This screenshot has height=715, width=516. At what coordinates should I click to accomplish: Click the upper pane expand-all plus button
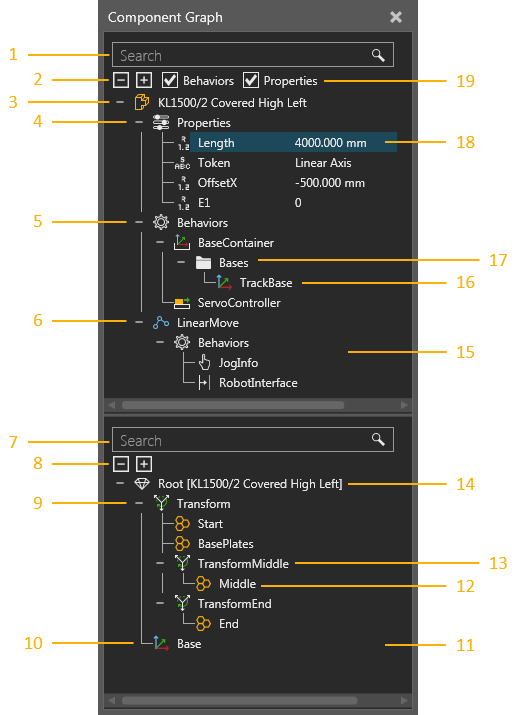[x=144, y=80]
